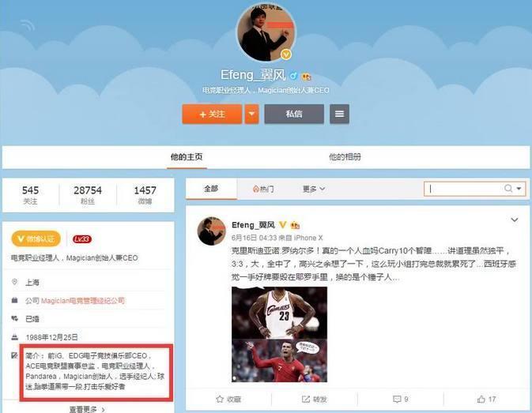
Task: Open Magician电竞管理经纪公司 company link
Action: [x=83, y=301]
